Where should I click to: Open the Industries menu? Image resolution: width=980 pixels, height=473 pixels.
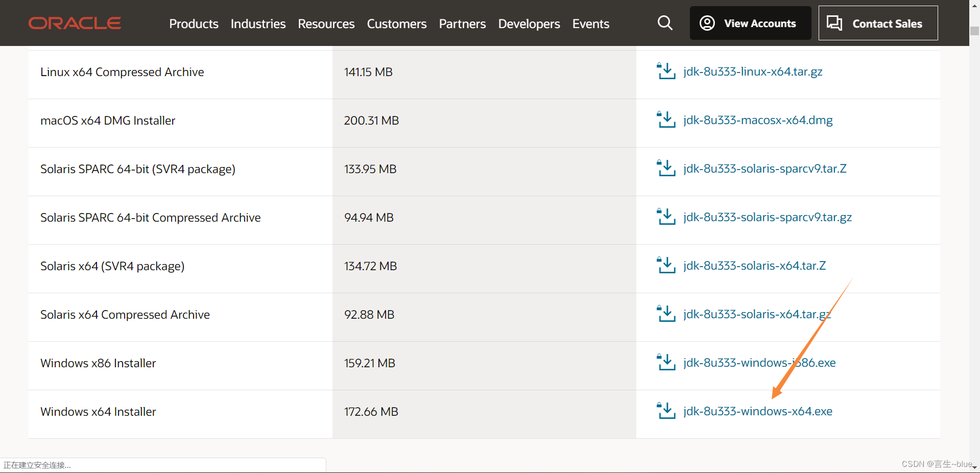point(258,23)
